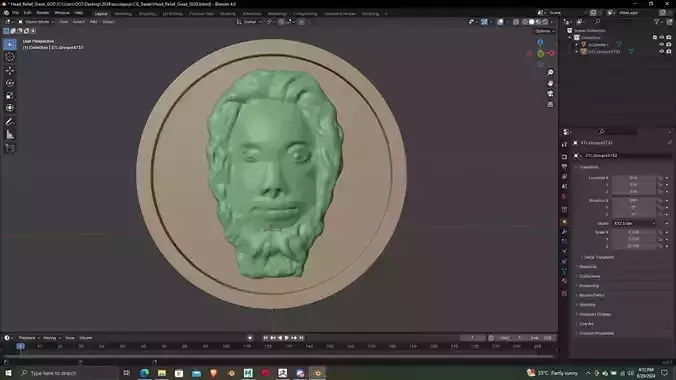Toggle viewport overlays button
The width and height of the screenshot is (676, 380).
(500, 22)
